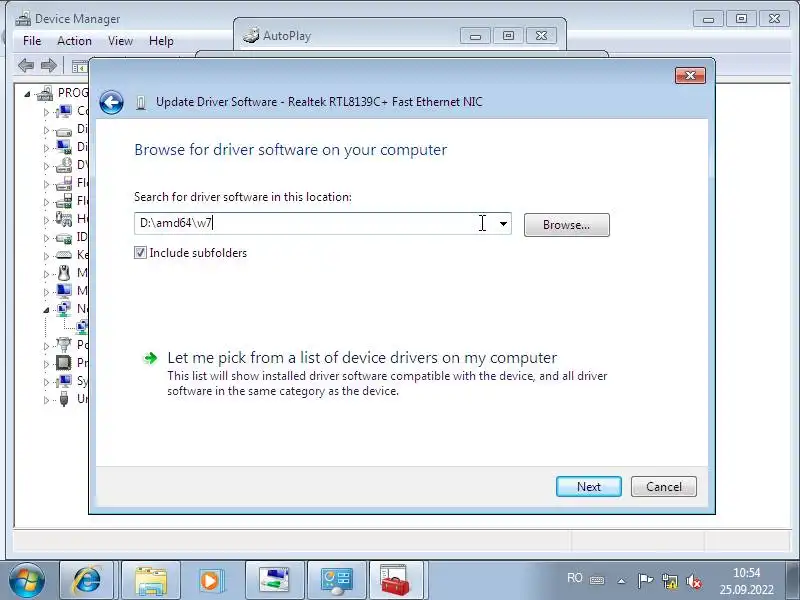
Task: Click the Network adapters category icon
Action: coord(64,309)
